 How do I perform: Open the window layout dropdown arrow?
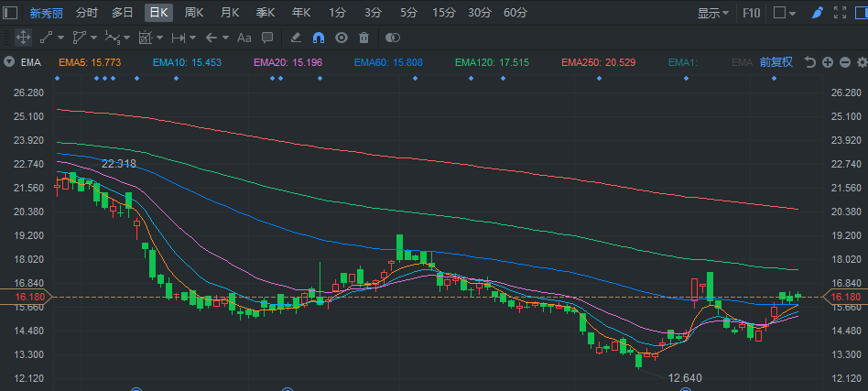click(x=793, y=14)
